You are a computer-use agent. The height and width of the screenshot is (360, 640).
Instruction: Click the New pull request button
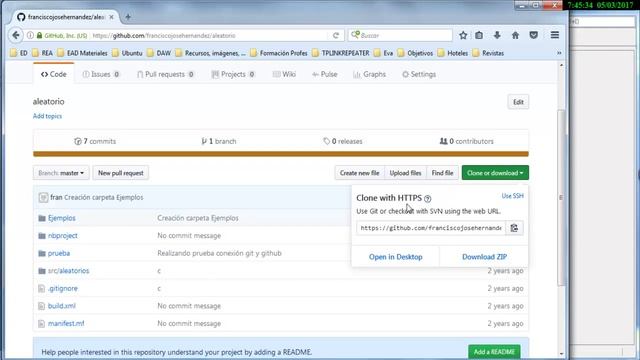tap(121, 173)
